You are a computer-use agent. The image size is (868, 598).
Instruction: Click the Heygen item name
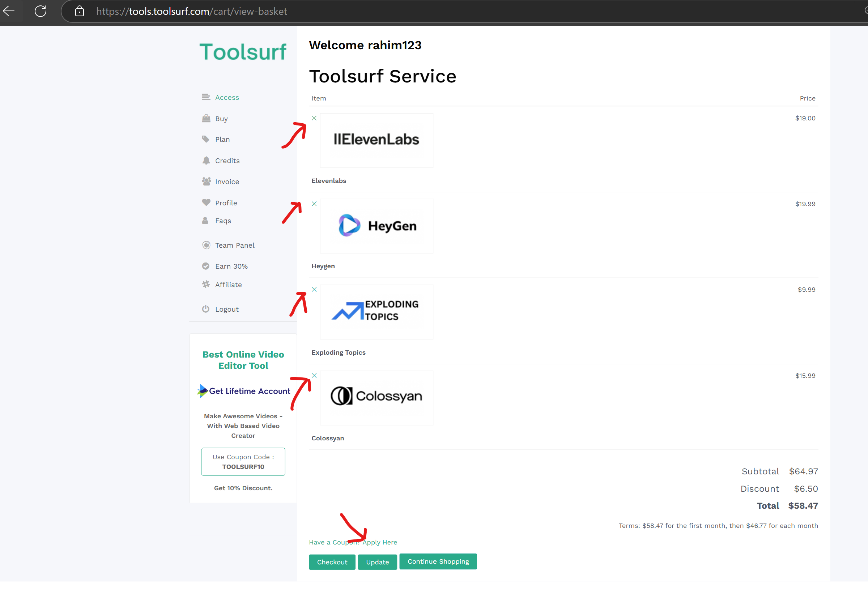tap(323, 266)
